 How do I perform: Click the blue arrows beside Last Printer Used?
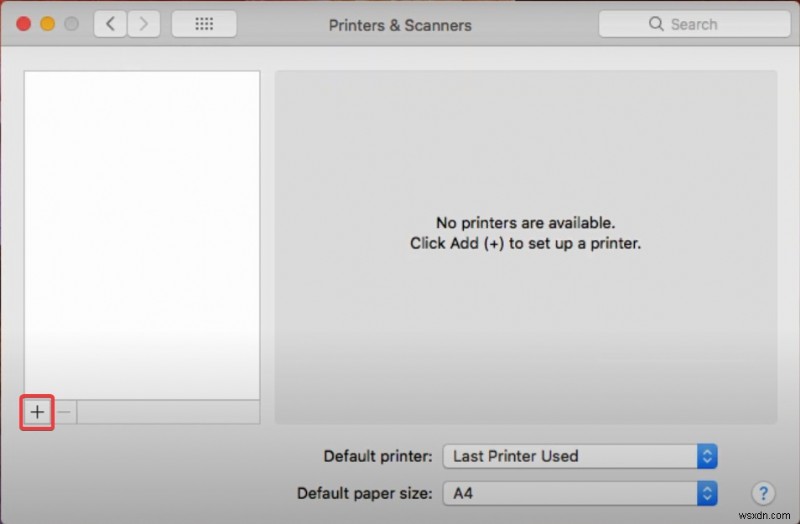(x=707, y=456)
